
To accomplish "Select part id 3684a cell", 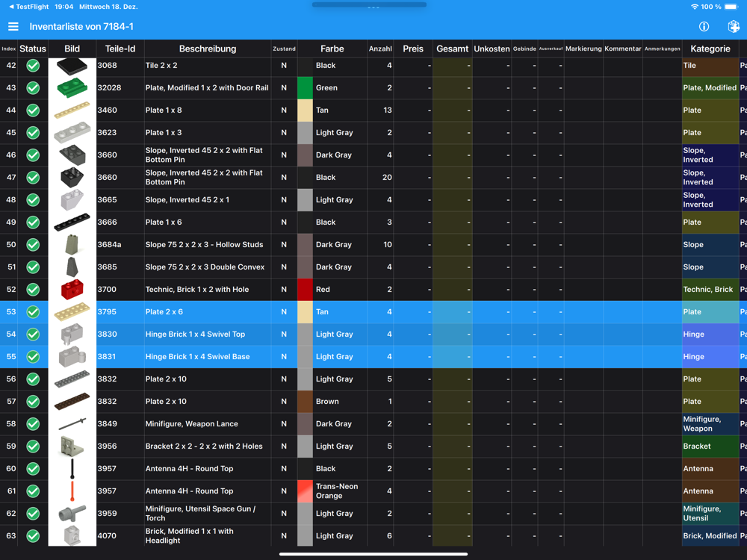I will pos(120,245).
